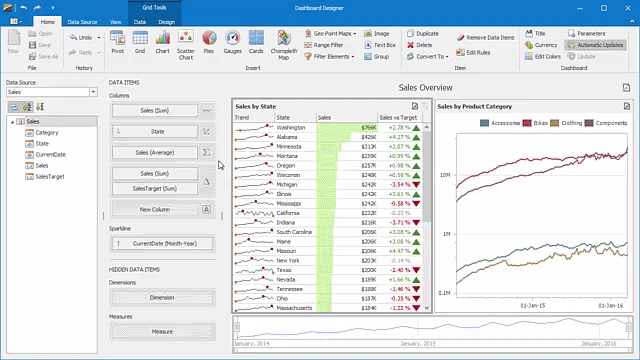The width and height of the screenshot is (640, 360).
Task: Open Edit Colors
Action: coord(543,56)
